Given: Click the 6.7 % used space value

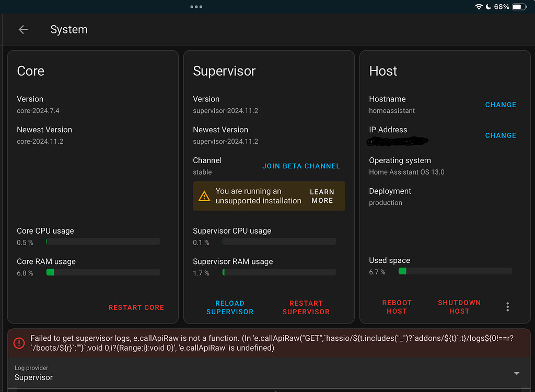Looking at the screenshot, I should [377, 272].
